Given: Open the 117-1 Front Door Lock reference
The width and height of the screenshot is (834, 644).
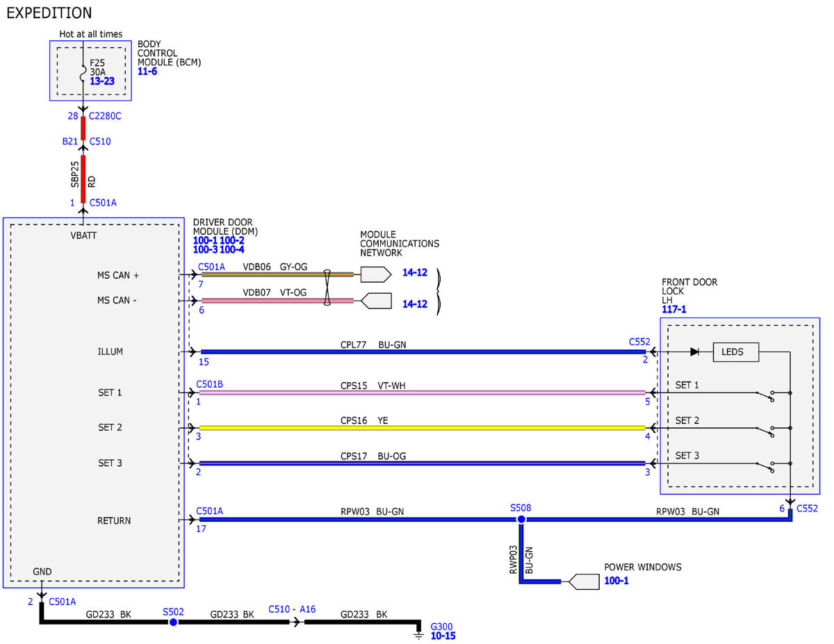Looking at the screenshot, I should (673, 309).
